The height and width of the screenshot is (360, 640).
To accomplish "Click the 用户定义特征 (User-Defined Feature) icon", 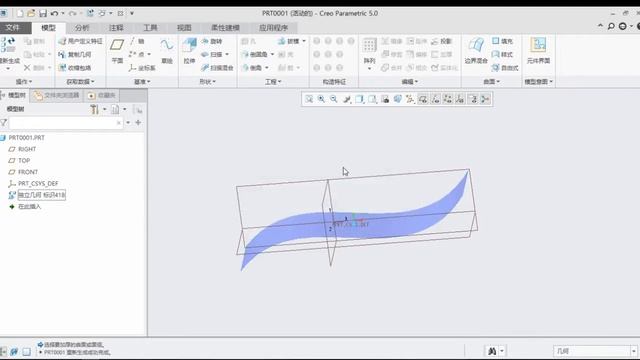I will (x=62, y=41).
